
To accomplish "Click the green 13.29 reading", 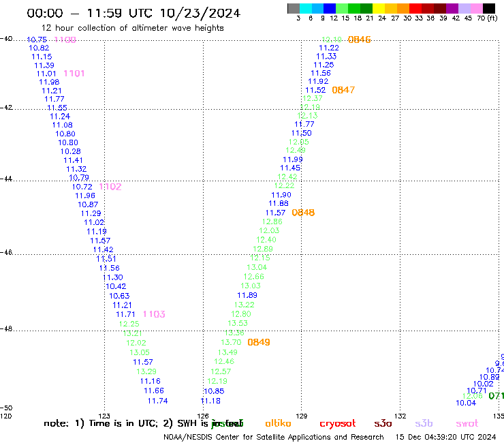I will [146, 371].
